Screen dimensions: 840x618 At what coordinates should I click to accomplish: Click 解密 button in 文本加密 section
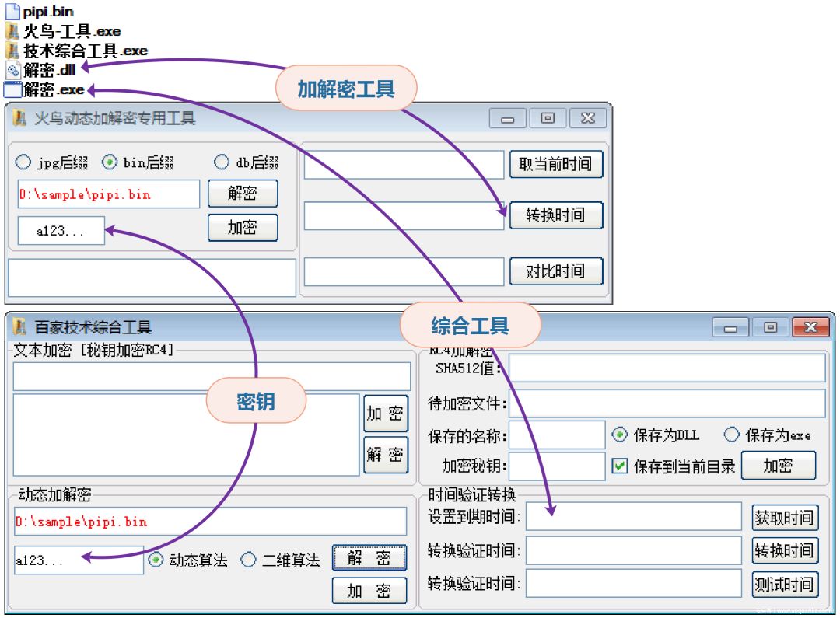pyautogui.click(x=385, y=455)
